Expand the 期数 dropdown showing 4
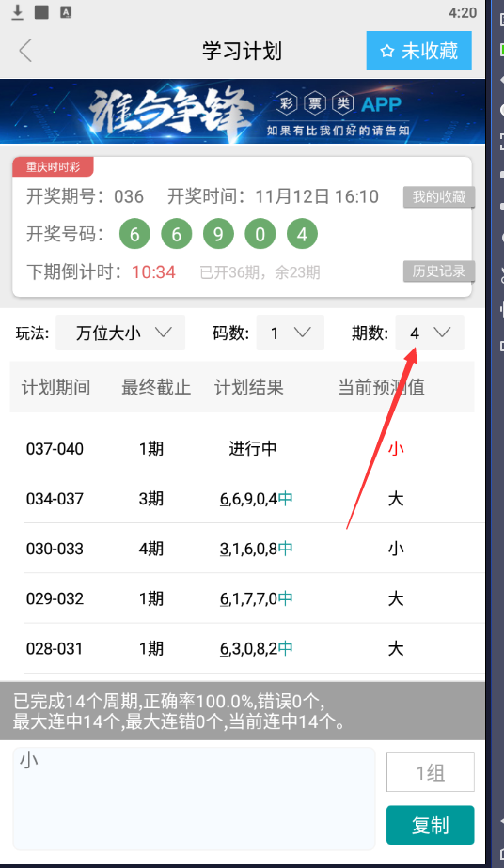 pos(430,333)
